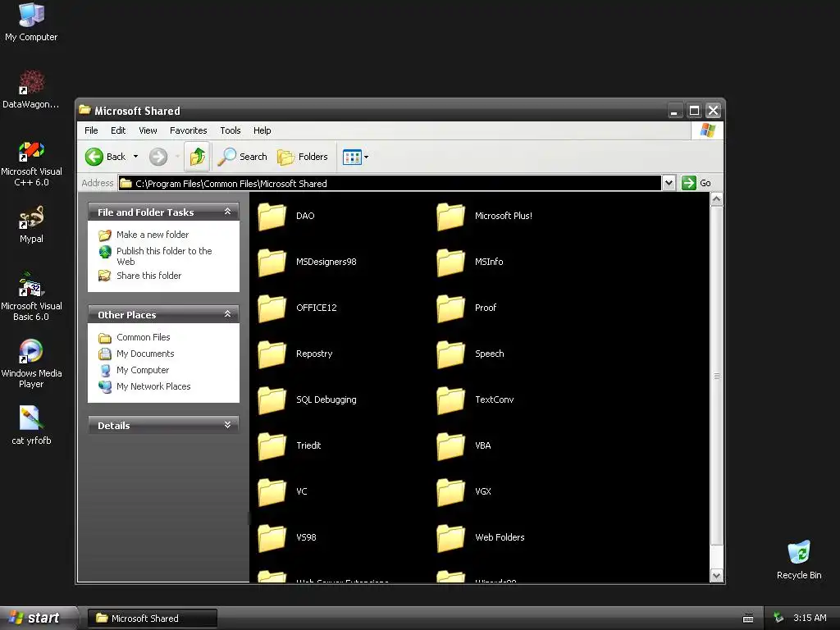Select the Triedit folder

(x=290, y=445)
